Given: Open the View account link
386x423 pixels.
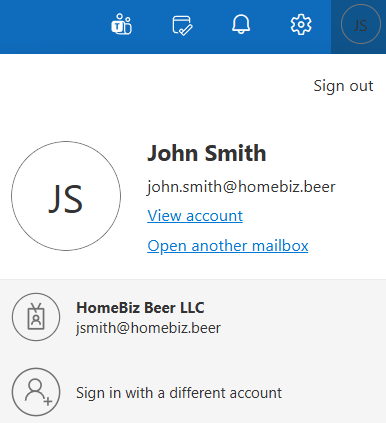Looking at the screenshot, I should coord(195,216).
